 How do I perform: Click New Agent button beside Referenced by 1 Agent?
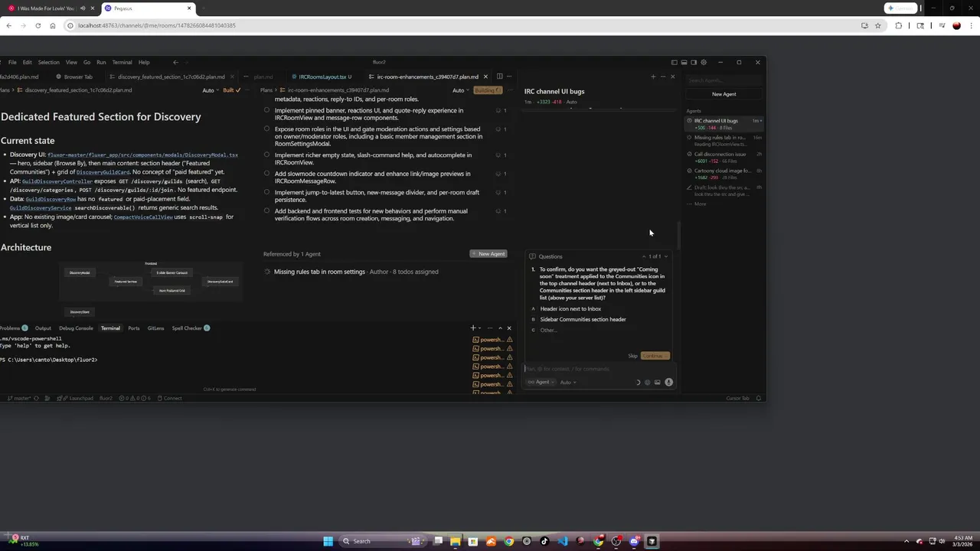488,254
